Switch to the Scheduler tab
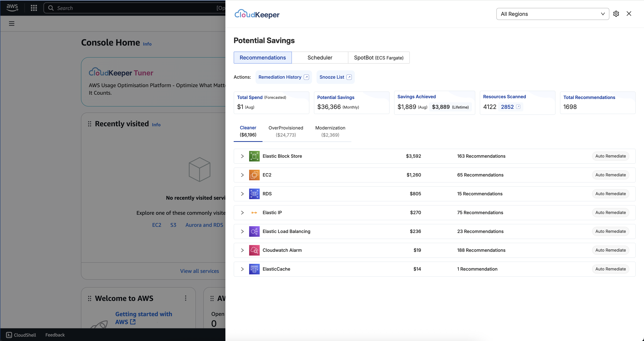Viewport: 644px width, 341px height. tap(320, 58)
